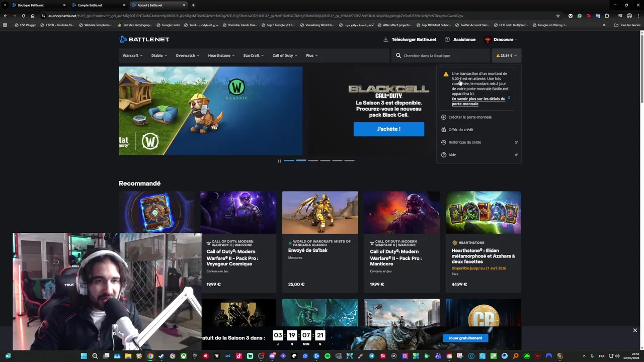
Task: Expand the Call of Duty menu
Action: point(285,55)
